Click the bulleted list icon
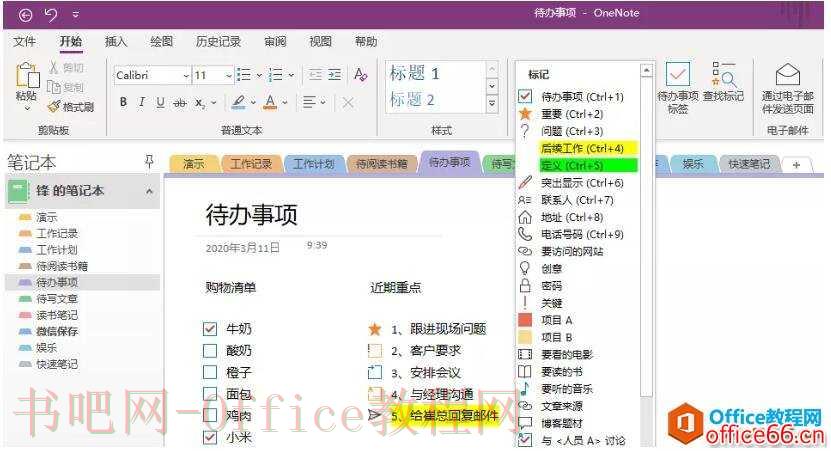Screen dimensions: 831x451 (x=244, y=75)
